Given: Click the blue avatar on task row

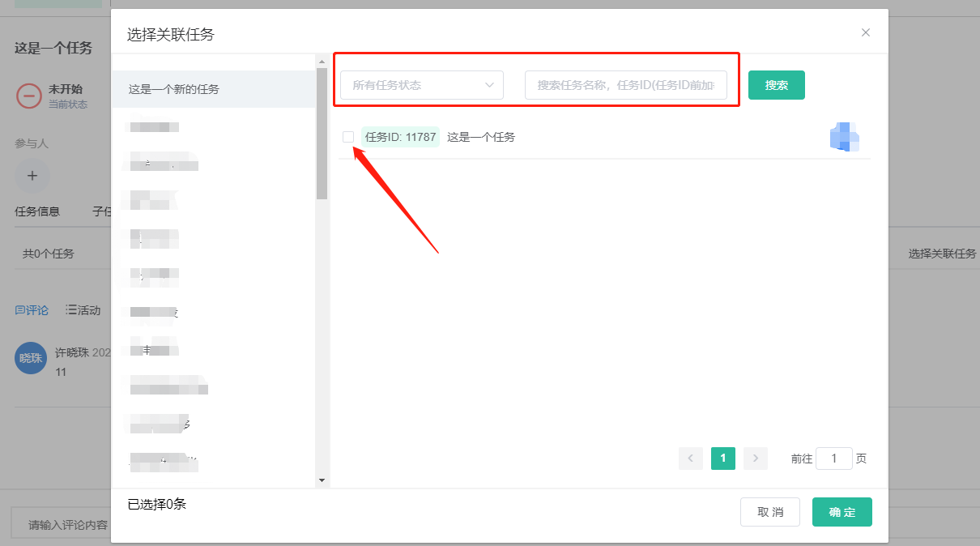Looking at the screenshot, I should 844,137.
